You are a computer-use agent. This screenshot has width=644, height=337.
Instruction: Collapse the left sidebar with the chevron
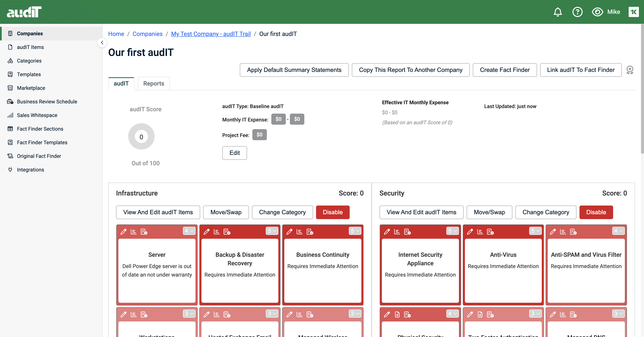102,43
